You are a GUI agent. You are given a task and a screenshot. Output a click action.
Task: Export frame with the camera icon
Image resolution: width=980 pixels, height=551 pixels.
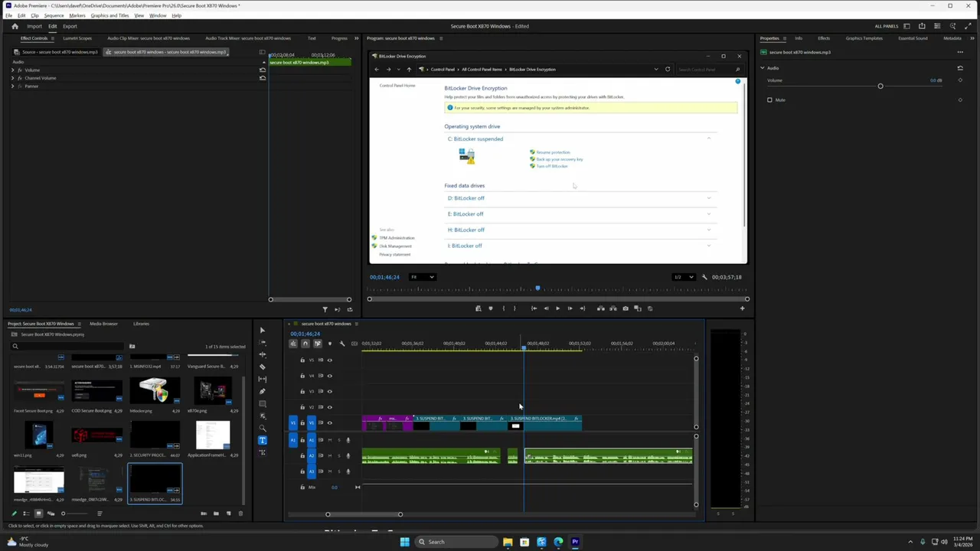(626, 308)
